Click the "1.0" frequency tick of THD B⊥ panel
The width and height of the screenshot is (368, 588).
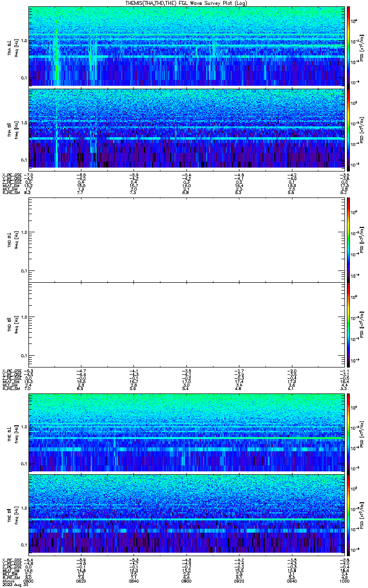point(24,232)
